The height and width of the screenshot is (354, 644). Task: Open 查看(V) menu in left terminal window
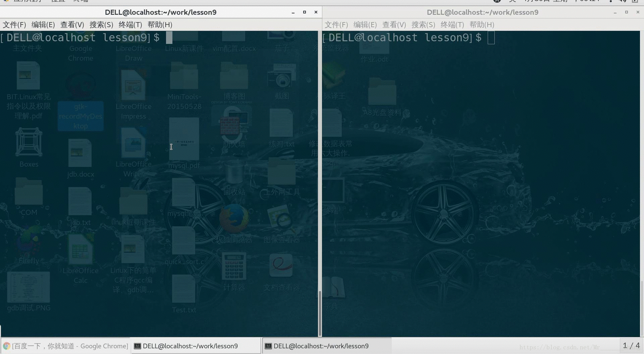(x=72, y=25)
